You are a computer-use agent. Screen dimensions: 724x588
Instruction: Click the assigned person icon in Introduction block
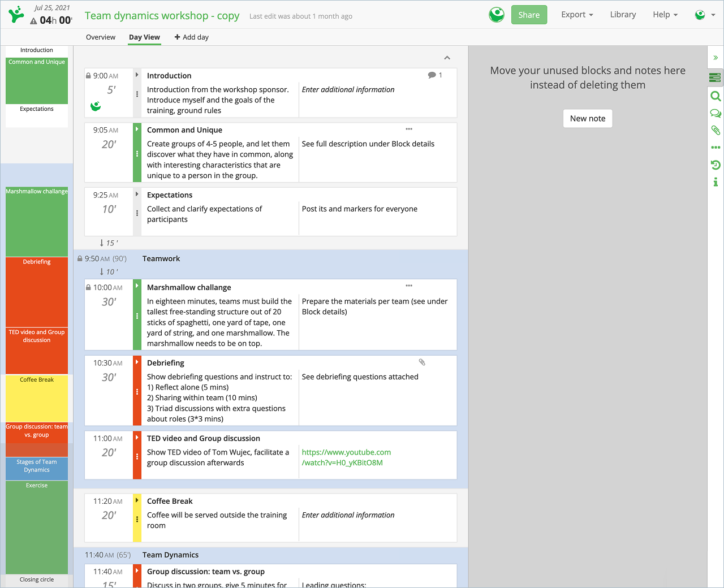[96, 106]
